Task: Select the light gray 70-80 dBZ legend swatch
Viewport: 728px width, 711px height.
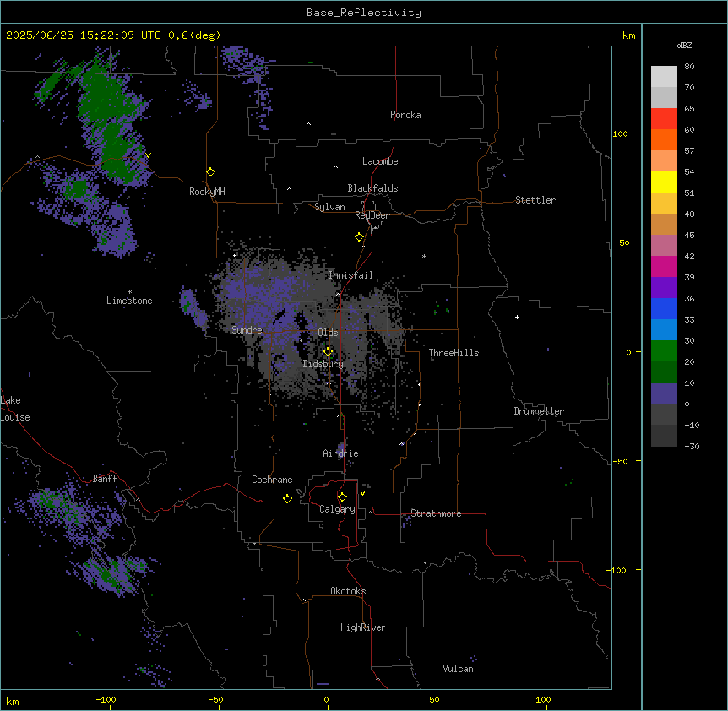Action: click(x=664, y=77)
